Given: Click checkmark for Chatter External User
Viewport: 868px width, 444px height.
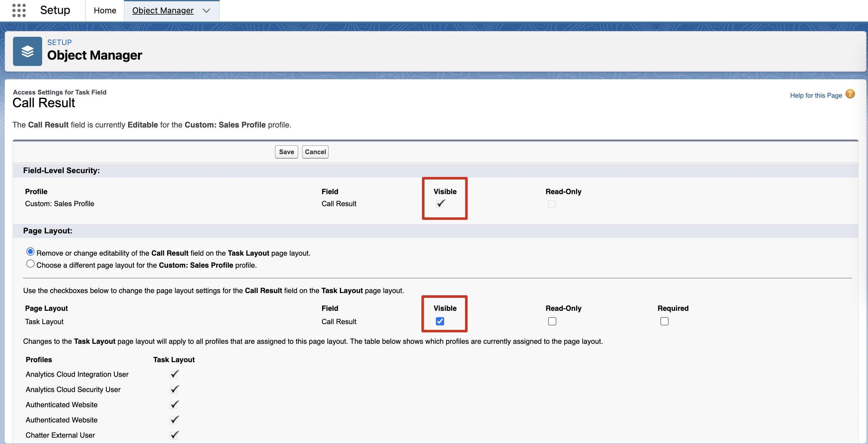Looking at the screenshot, I should (174, 435).
